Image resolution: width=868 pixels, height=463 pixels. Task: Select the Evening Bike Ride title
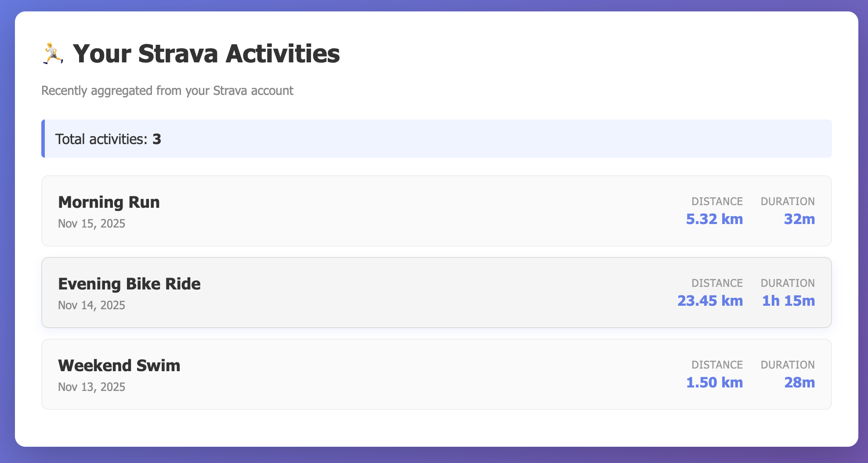(x=129, y=284)
